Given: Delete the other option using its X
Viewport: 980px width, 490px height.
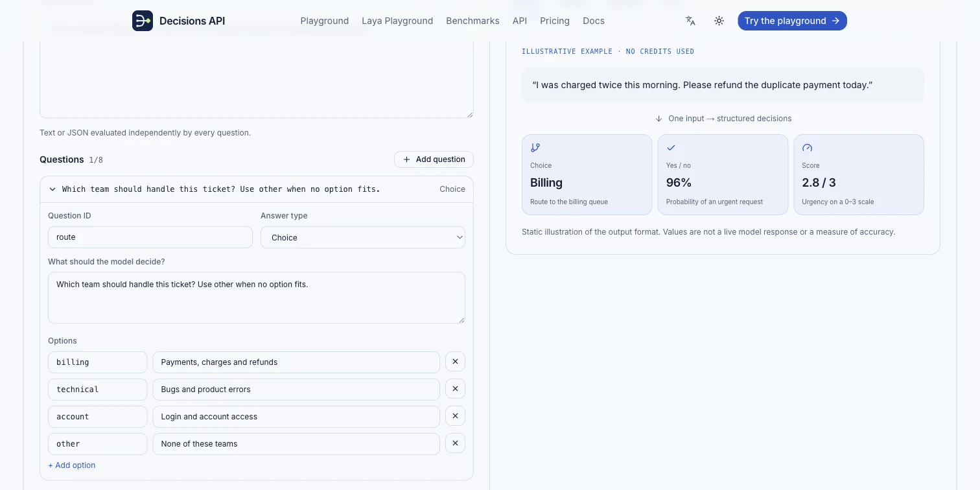Looking at the screenshot, I should [x=455, y=443].
